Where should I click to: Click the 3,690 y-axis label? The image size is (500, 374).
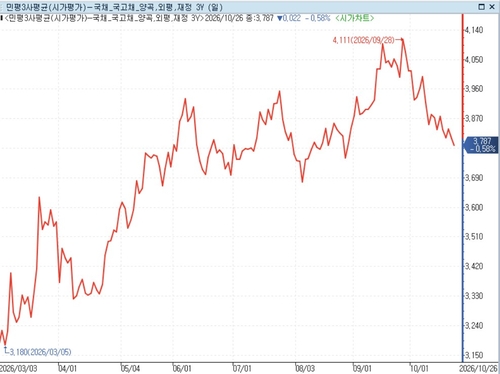coord(474,178)
